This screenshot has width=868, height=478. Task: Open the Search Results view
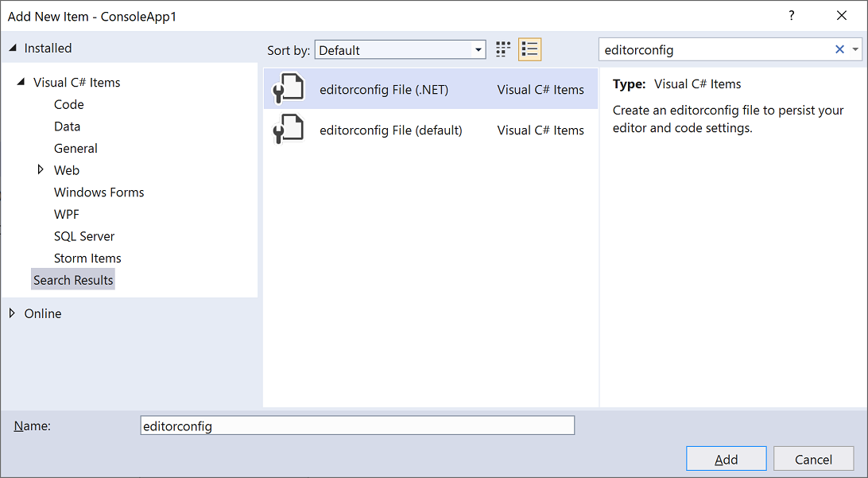click(72, 279)
